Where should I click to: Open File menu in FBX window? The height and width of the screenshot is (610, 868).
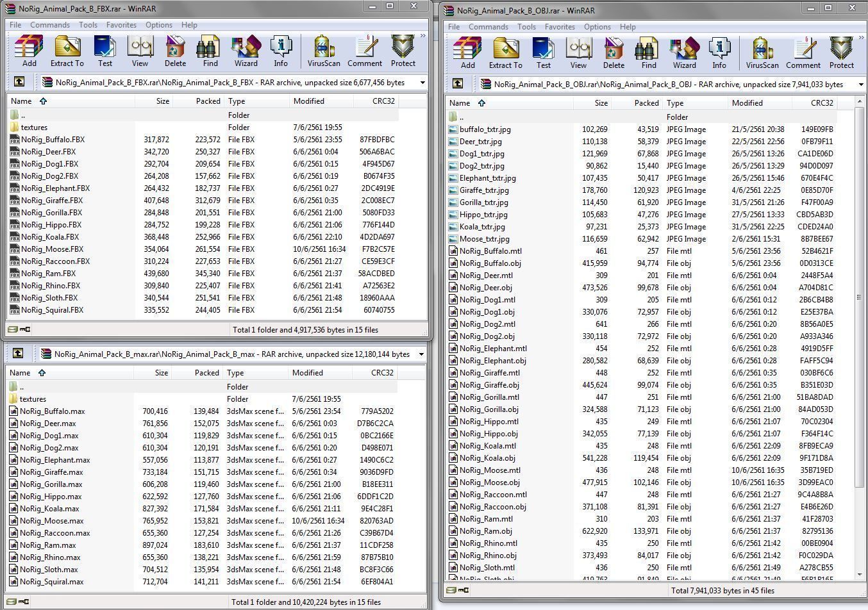15,25
